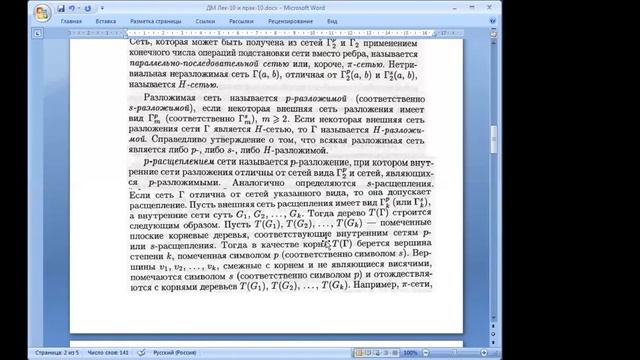Minimize the Word window
The width and height of the screenshot is (640, 360).
pos(454,8)
